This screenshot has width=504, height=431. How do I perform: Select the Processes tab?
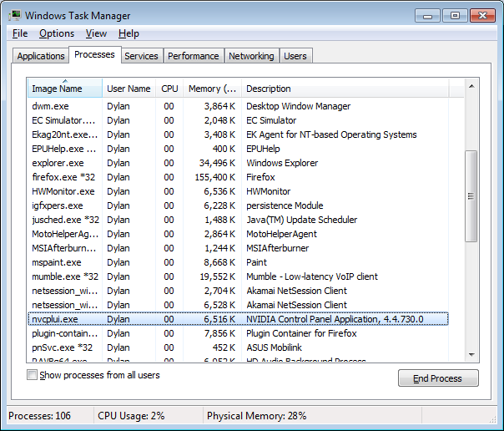click(94, 54)
